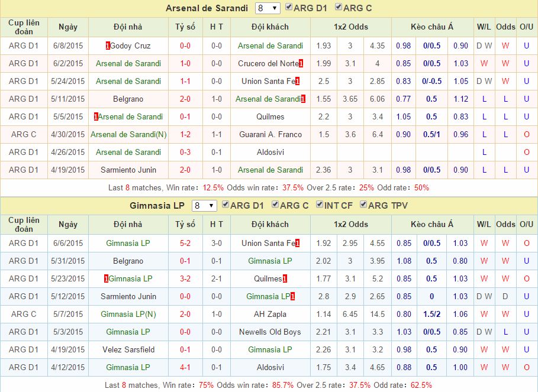Click the 1.5/2 handicap in the AH Zapla row

click(431, 314)
